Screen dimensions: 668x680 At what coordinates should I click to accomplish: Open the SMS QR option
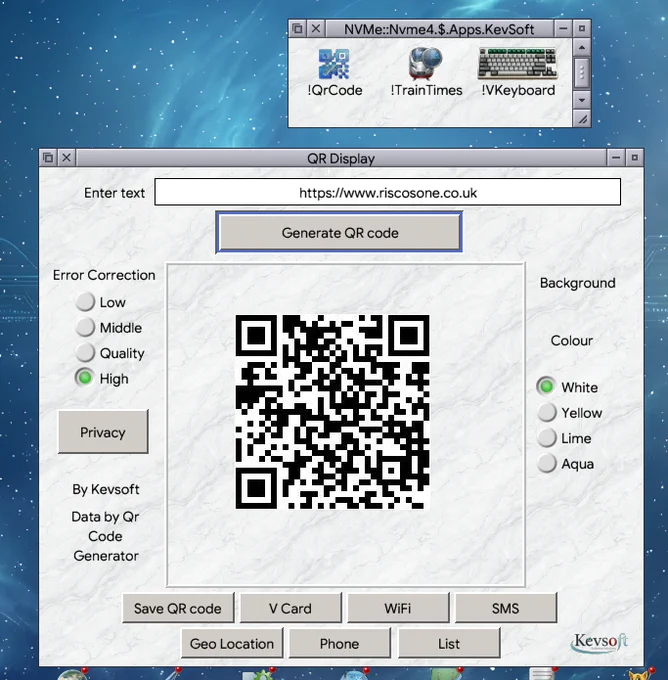[505, 608]
